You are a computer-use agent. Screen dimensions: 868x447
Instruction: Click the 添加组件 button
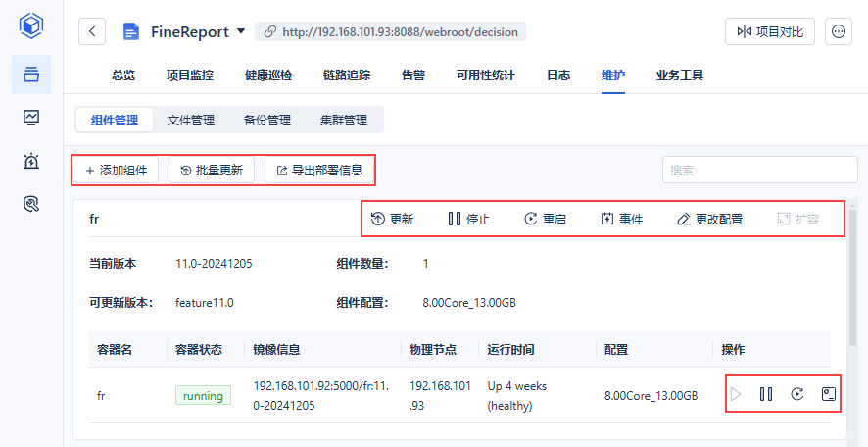117,170
